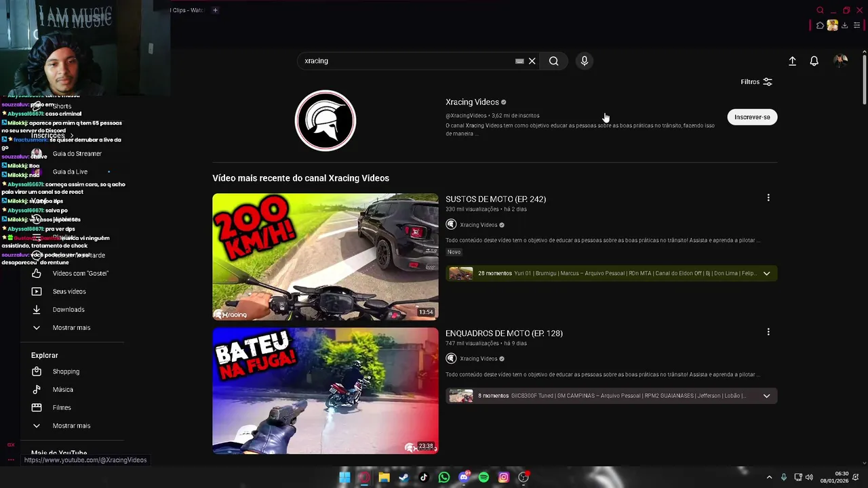The image size is (868, 488).
Task: Click the liked videos thumbs-up icon
Action: tap(37, 273)
